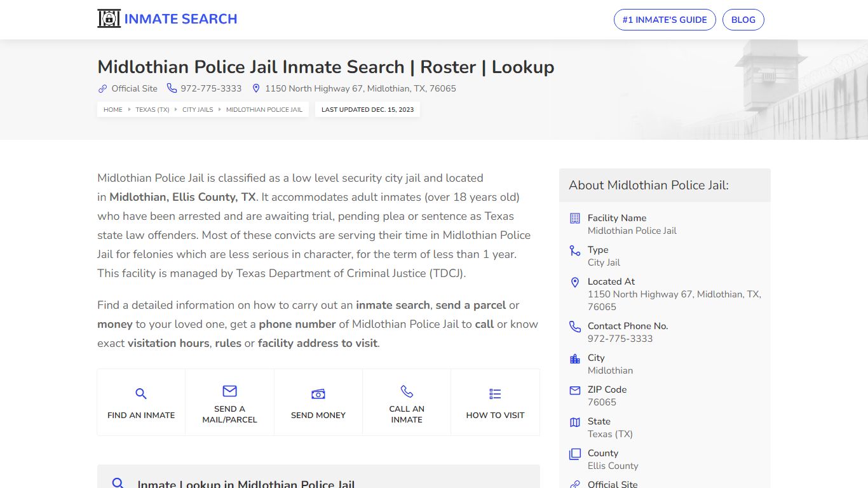The image size is (868, 488).
Task: Click the location pin icon beside Located At
Action: pyautogui.click(x=575, y=282)
